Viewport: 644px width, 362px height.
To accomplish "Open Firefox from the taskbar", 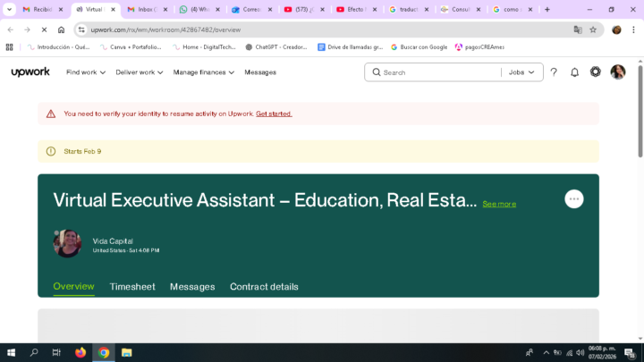I will [x=80, y=352].
